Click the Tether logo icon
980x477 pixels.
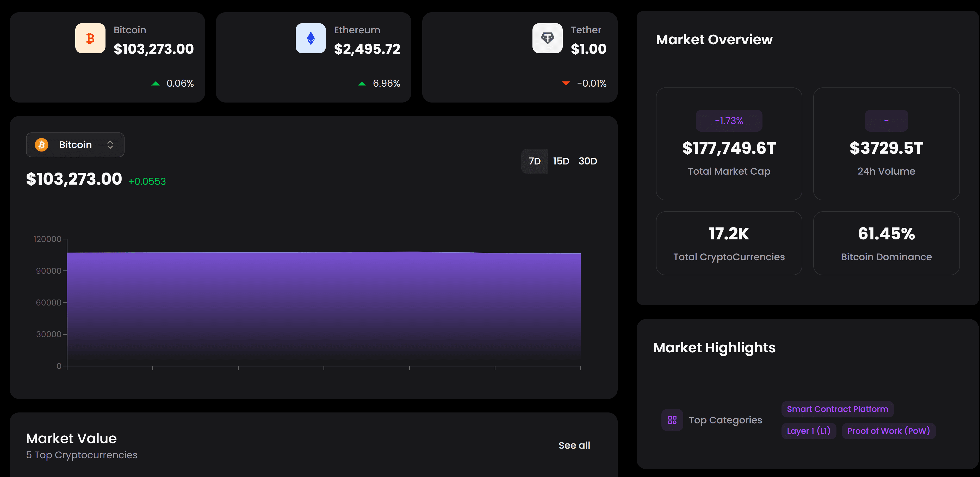547,38
